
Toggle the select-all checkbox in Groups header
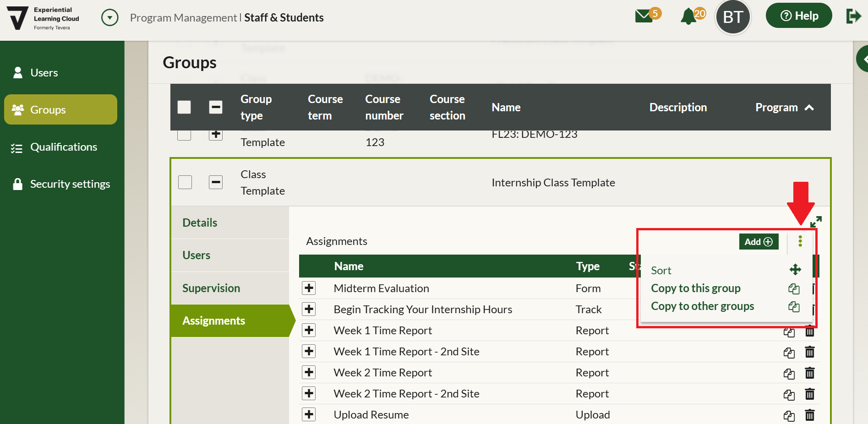[x=184, y=107]
